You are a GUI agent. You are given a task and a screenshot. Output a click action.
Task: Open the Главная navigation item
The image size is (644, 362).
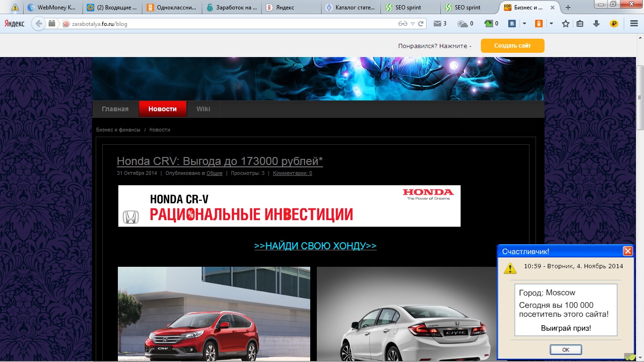115,109
